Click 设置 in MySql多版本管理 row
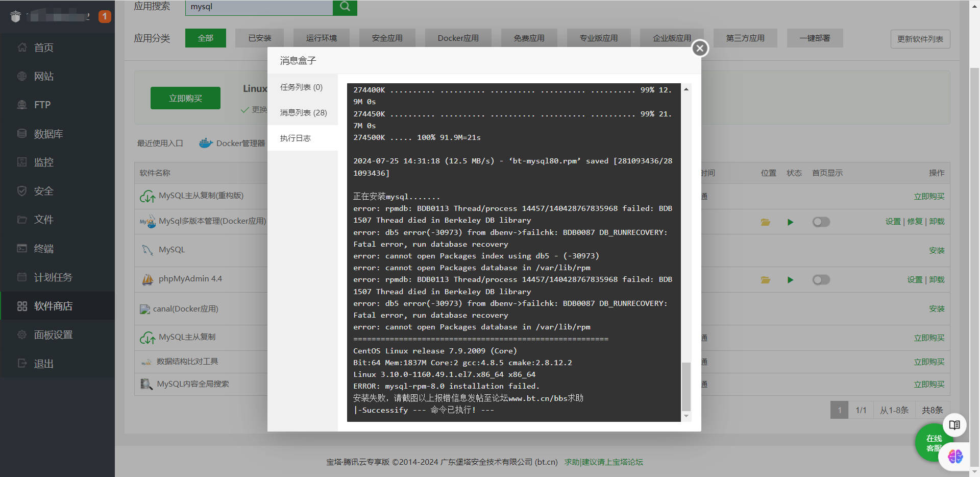This screenshot has height=477, width=980. point(893,222)
